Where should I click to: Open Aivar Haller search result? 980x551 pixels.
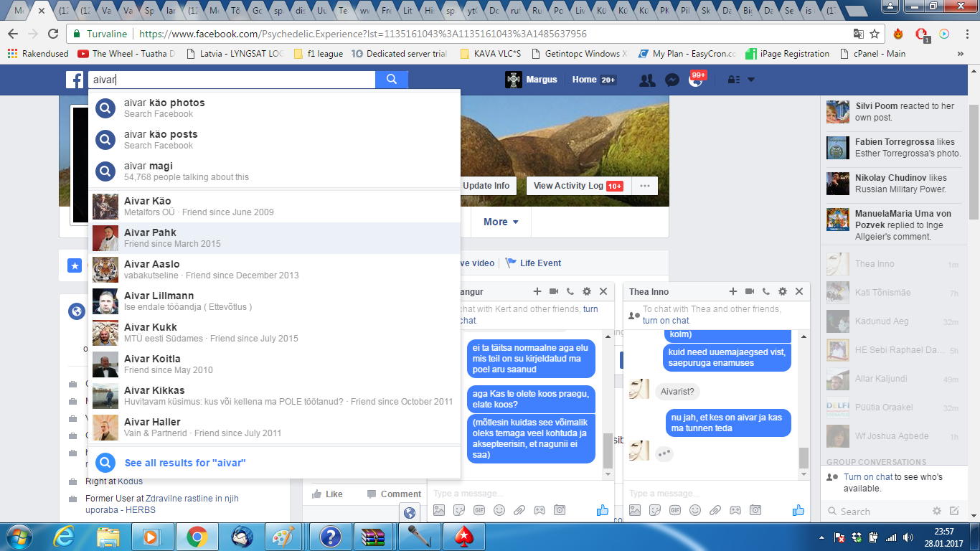point(274,427)
